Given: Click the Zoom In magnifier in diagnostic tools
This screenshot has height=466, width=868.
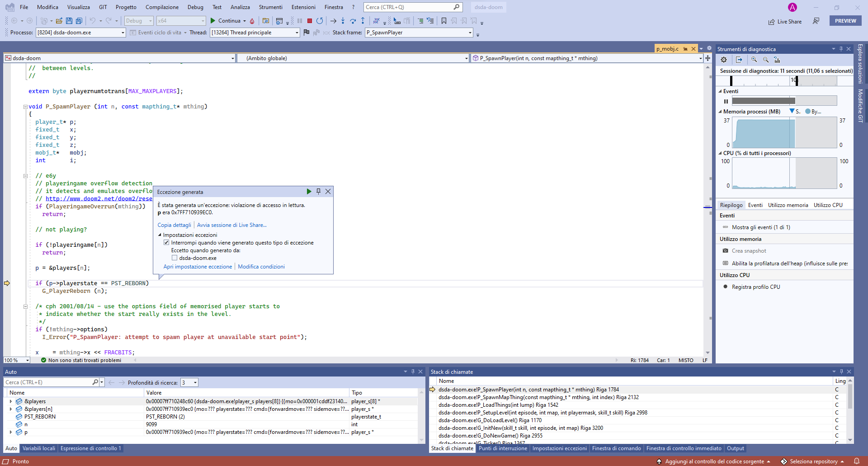Looking at the screenshot, I should click(x=754, y=60).
